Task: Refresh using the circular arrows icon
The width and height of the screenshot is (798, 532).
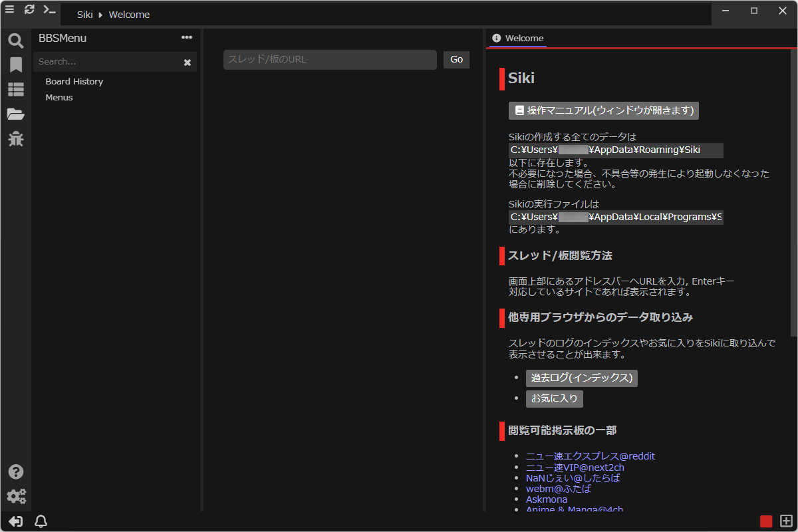Action: click(29, 10)
